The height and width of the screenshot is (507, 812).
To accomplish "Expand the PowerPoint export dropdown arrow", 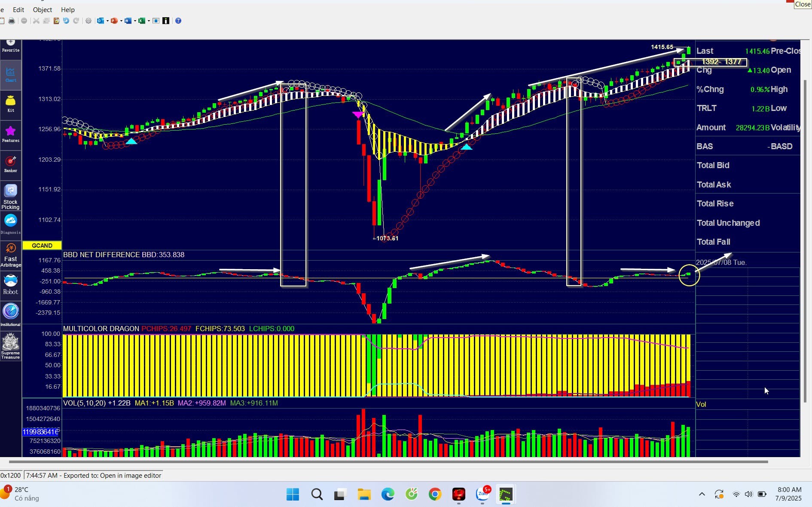I will 121,21.
